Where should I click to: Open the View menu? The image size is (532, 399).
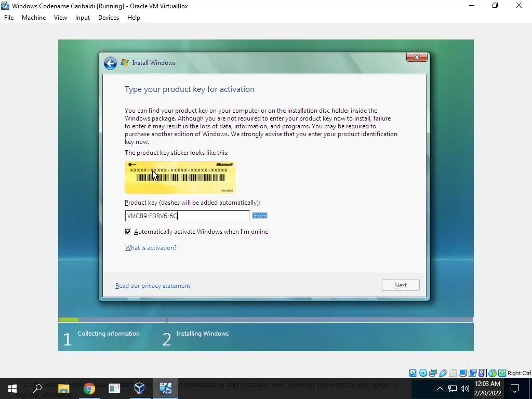click(60, 18)
